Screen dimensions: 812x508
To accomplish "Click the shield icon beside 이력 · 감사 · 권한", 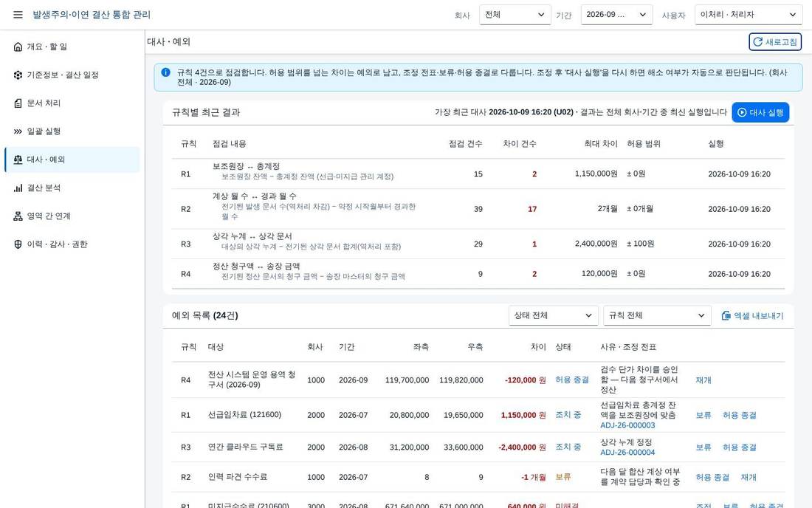I will [x=18, y=244].
